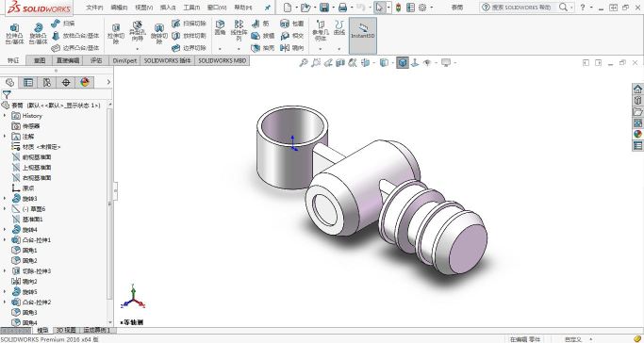Expand the 切除-拉伸3 feature node
Image resolution: width=644 pixels, height=343 pixels.
pyautogui.click(x=5, y=270)
